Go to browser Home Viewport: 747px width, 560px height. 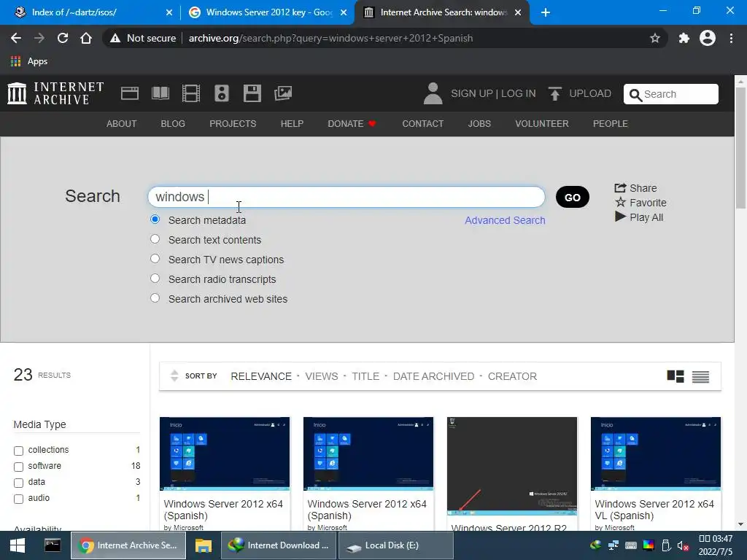86,38
